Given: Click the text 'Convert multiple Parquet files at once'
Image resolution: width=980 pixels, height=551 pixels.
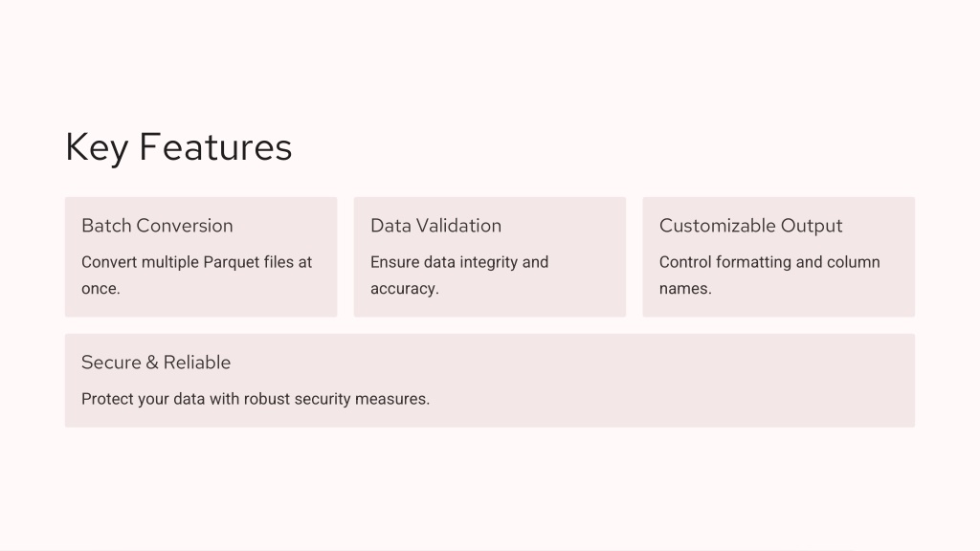Looking at the screenshot, I should [196, 275].
